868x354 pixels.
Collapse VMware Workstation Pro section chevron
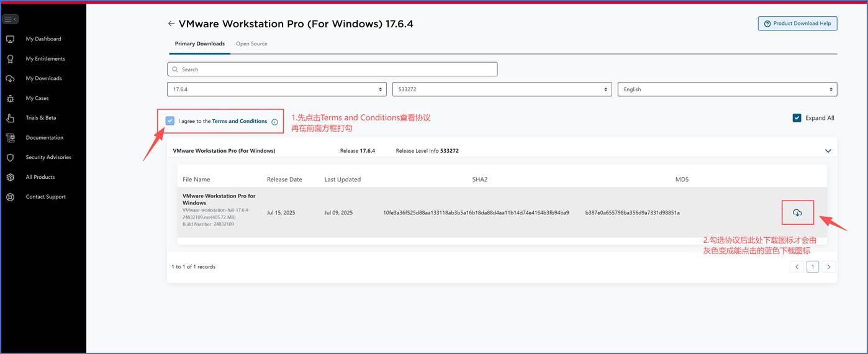[828, 151]
